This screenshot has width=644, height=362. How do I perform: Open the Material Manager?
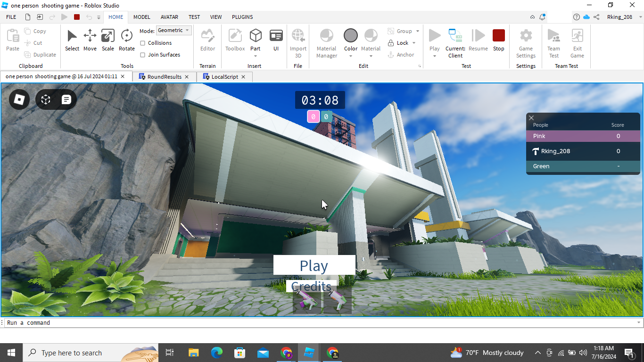coord(326,41)
